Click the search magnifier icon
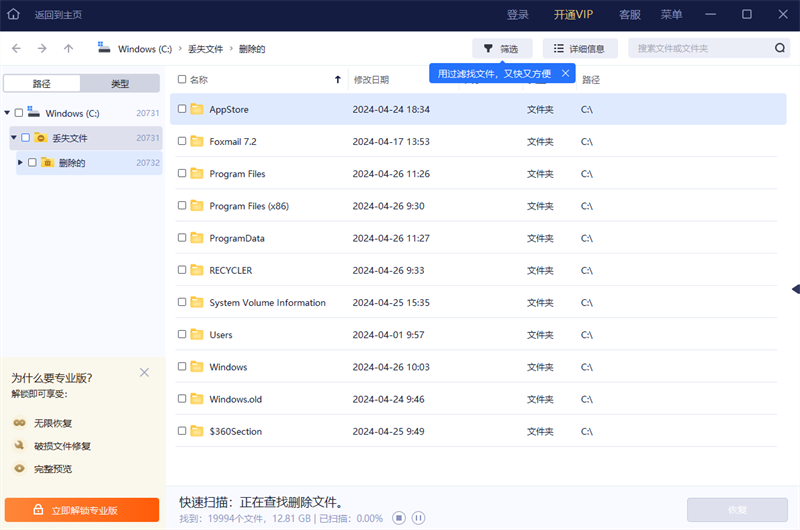Screen dimensions: 800x530 (x=779, y=48)
